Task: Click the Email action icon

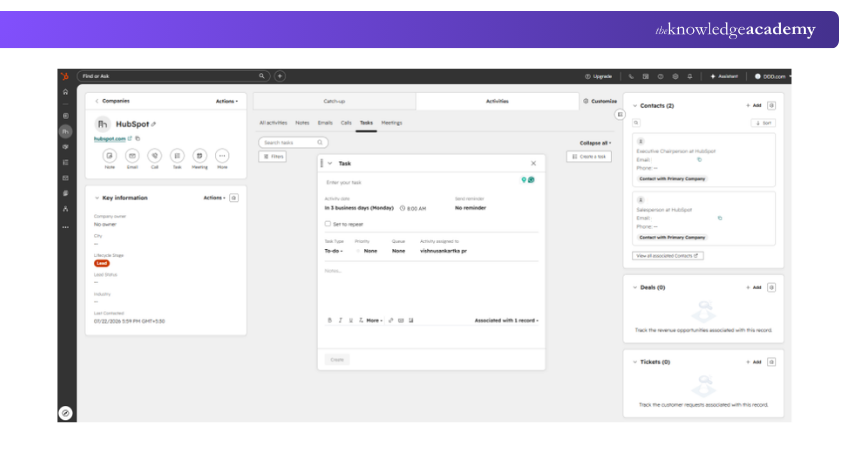Action: click(132, 156)
